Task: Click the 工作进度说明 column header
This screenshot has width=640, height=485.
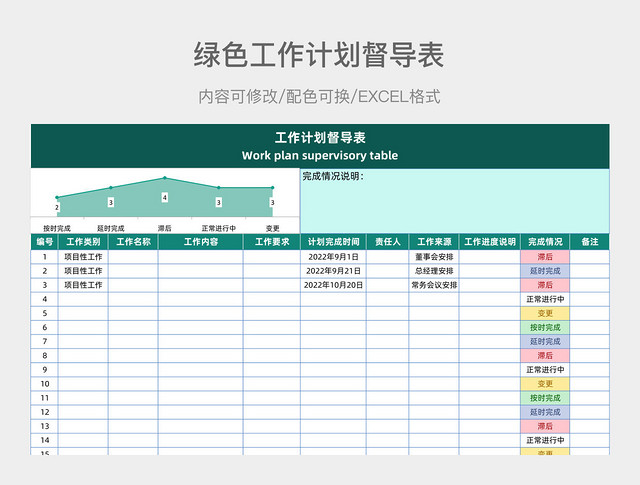Action: (490, 242)
